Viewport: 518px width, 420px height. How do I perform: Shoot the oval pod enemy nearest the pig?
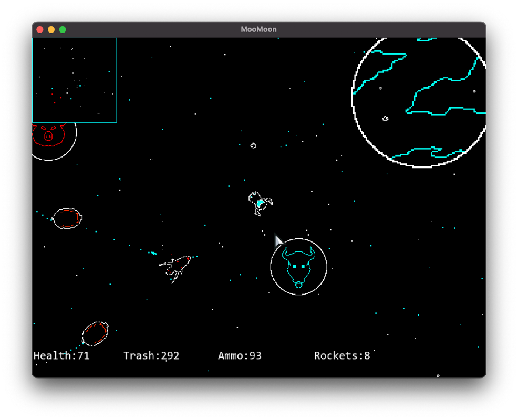pyautogui.click(x=67, y=218)
